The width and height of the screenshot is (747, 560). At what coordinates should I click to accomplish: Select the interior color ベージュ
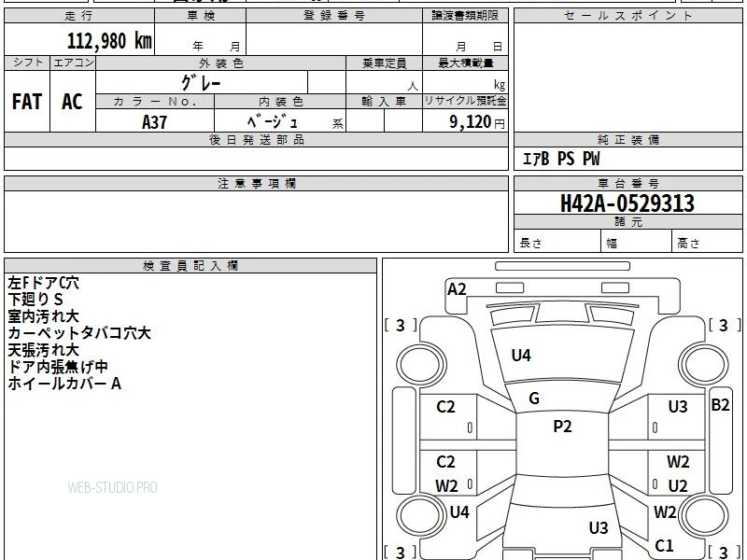tap(272, 121)
